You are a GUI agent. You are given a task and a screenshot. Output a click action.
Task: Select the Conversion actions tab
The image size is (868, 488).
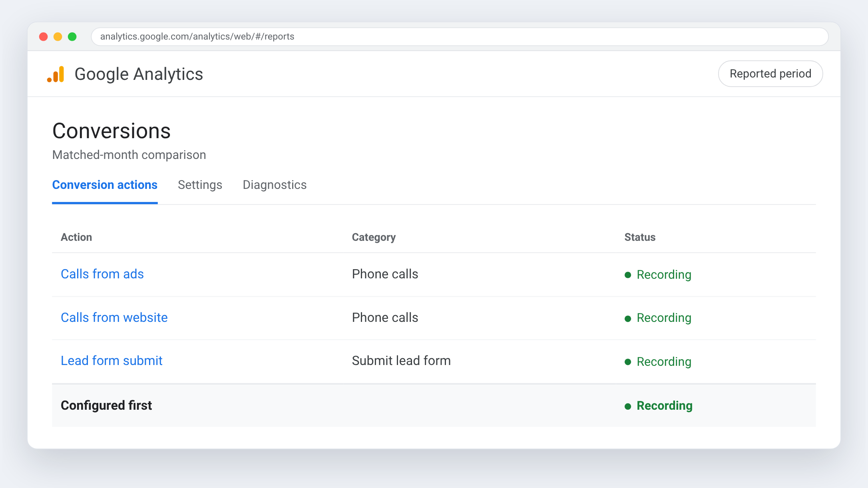point(105,185)
